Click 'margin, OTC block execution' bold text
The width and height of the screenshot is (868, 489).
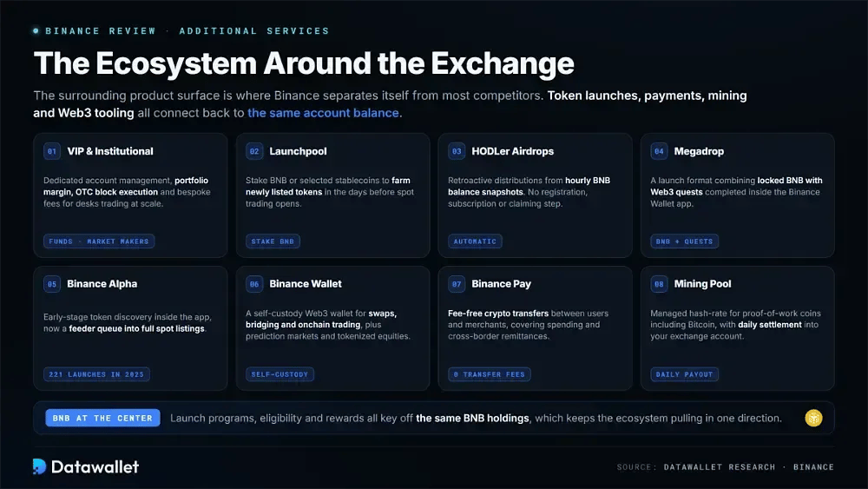coord(101,192)
